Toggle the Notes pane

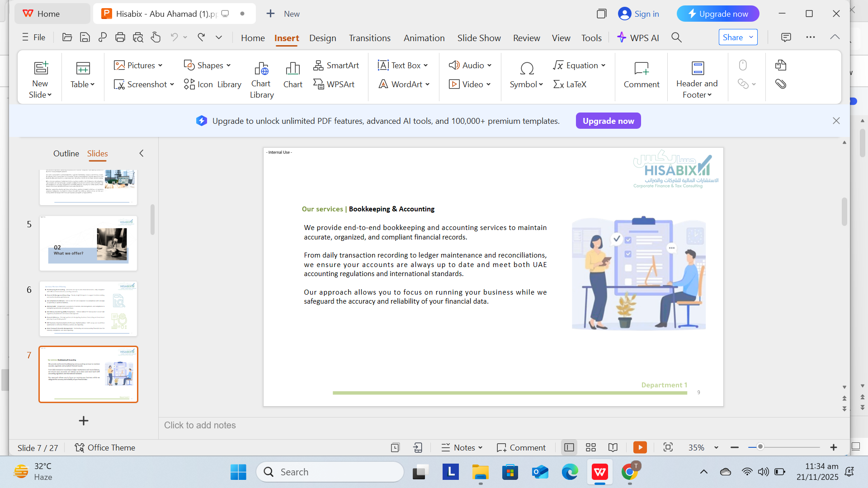461,447
